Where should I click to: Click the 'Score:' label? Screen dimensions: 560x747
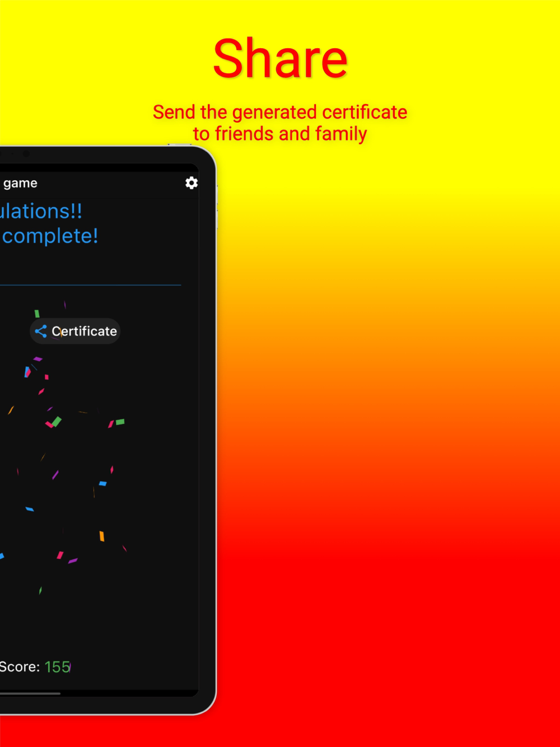click(20, 667)
